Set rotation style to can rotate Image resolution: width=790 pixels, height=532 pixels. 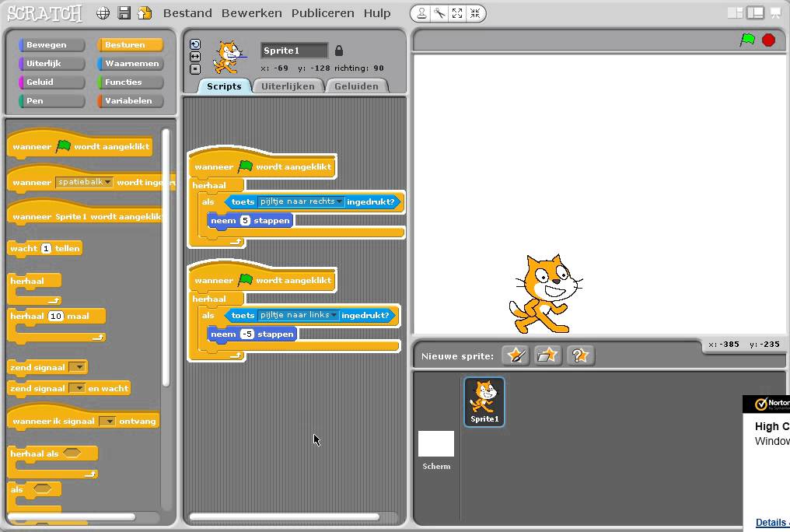pos(195,44)
